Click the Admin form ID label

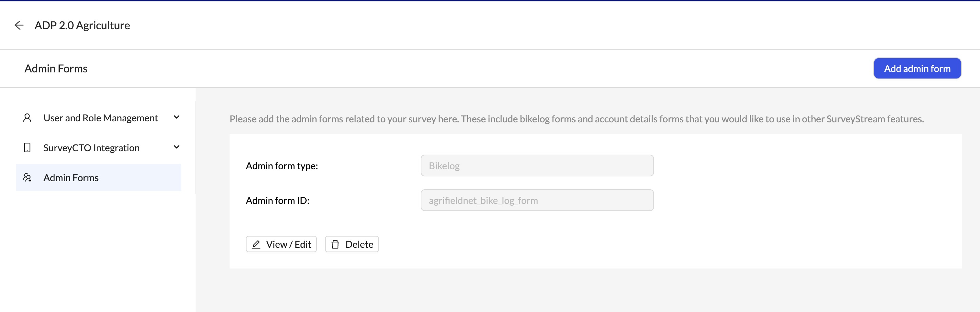(278, 201)
